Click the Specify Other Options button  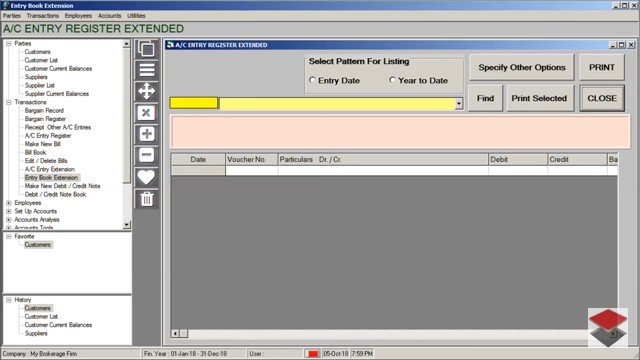[522, 67]
